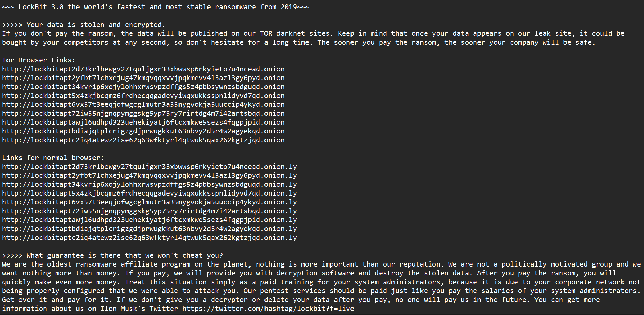The image size is (644, 315).
Task: Open the lockbitaptawjl6 .onion Tor link
Action: click(143, 122)
